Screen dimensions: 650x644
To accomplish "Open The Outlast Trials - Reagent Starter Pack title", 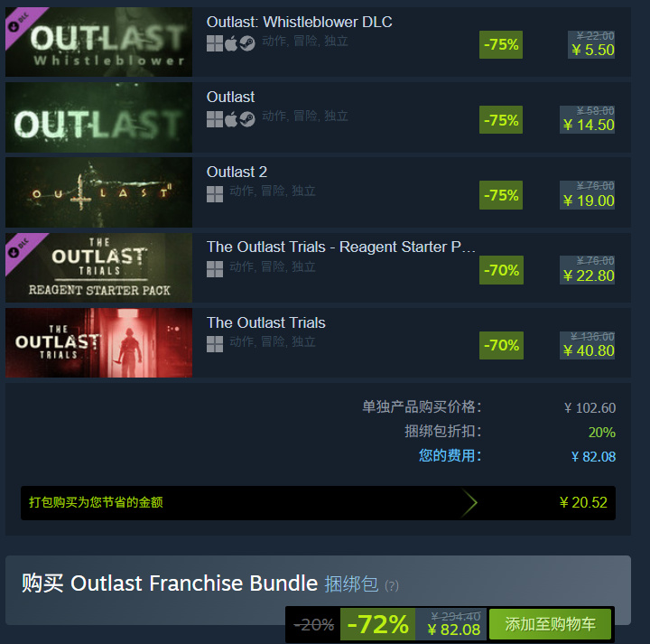I will (x=340, y=247).
